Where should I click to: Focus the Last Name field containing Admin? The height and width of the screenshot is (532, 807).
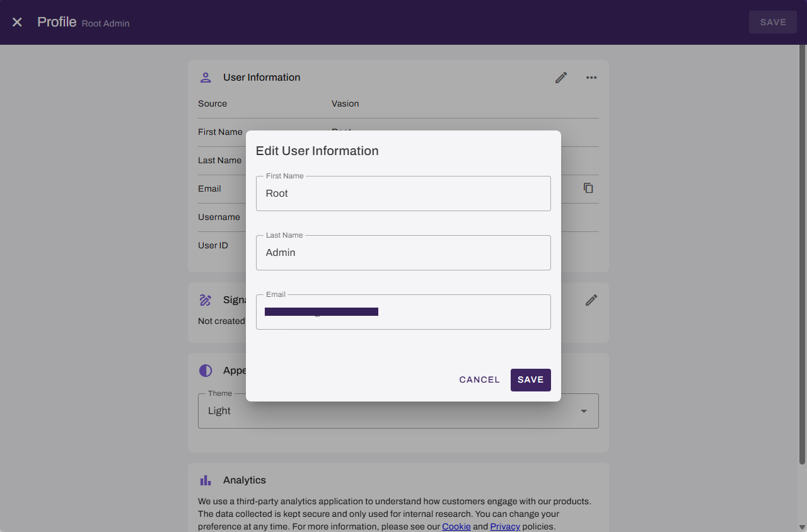click(x=403, y=253)
